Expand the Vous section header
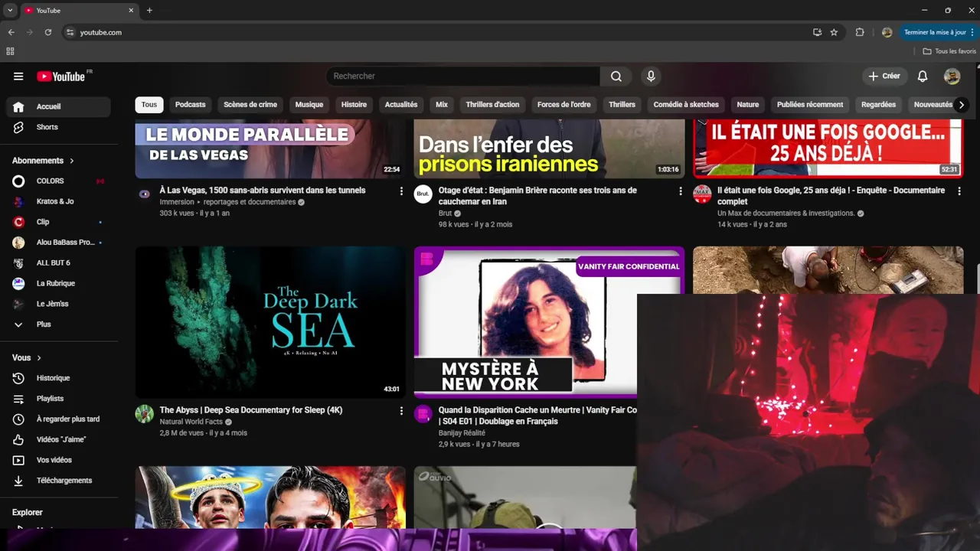Screen dimensions: 980x551 click(x=27, y=357)
